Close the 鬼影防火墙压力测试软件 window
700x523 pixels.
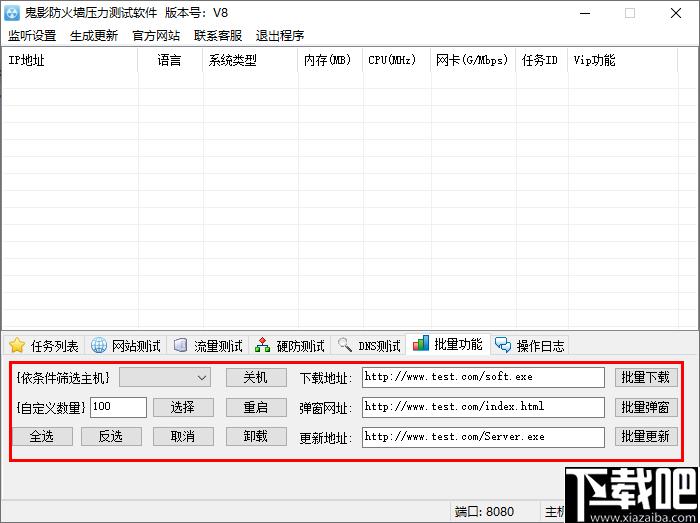tap(676, 13)
